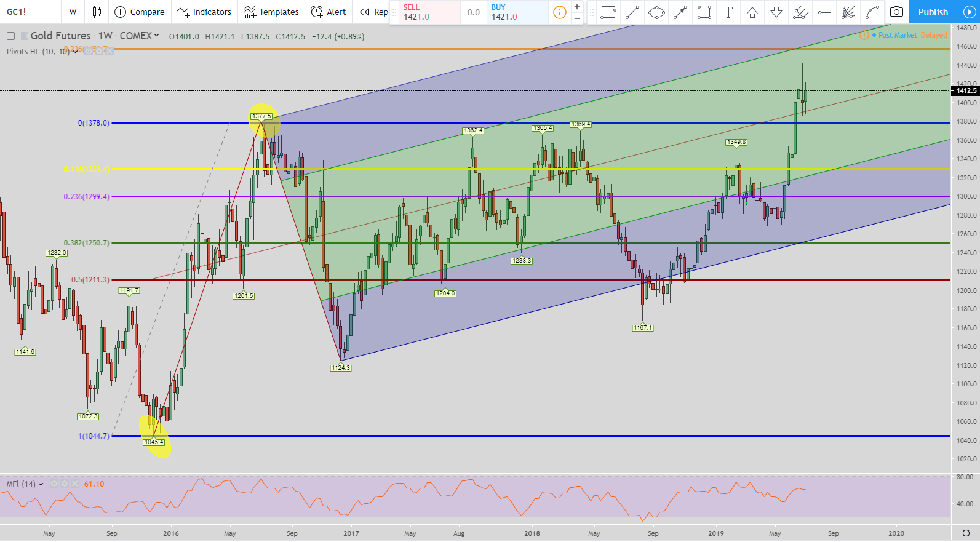
Task: Click the 1045.4 pivot low label
Action: coord(154,442)
